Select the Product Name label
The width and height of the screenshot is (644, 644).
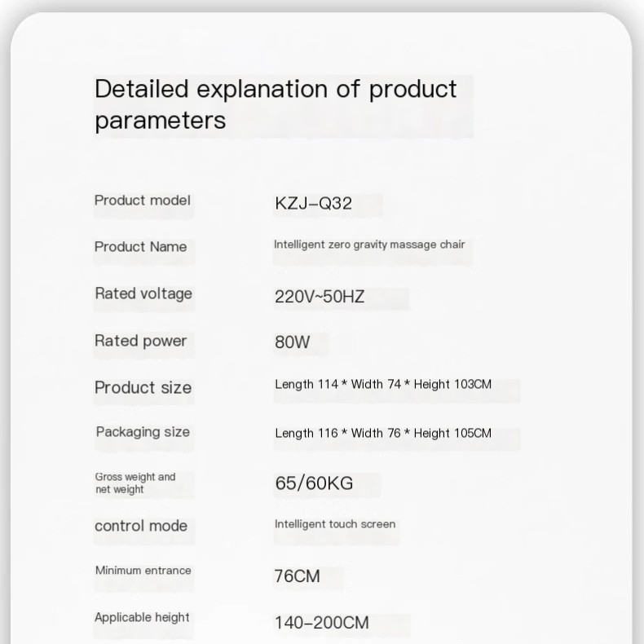point(140,247)
